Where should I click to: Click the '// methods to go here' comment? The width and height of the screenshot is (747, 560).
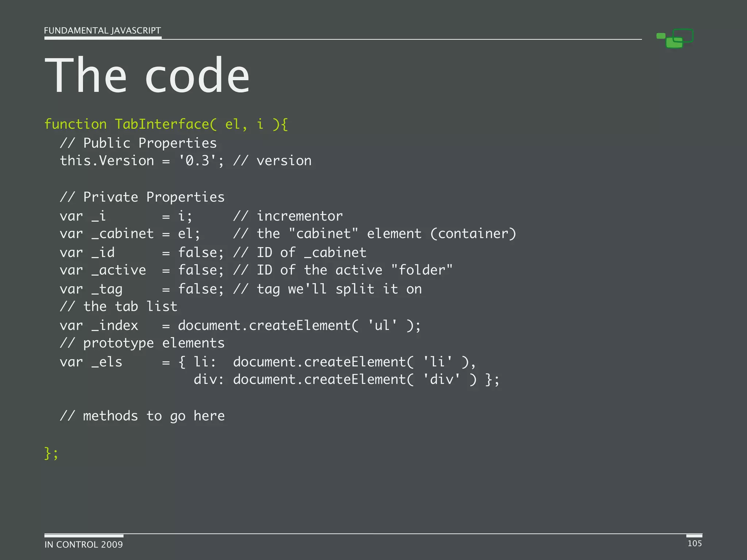(x=142, y=416)
